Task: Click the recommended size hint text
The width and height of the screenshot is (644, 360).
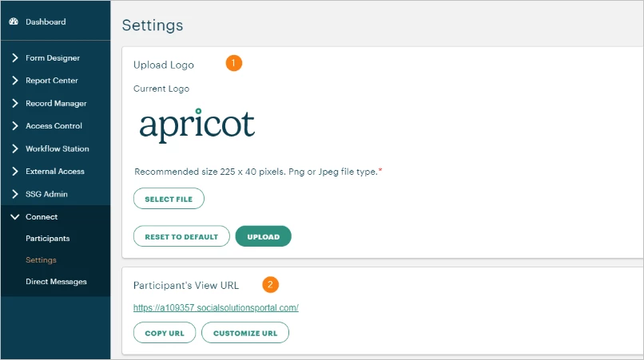Action: [x=258, y=172]
